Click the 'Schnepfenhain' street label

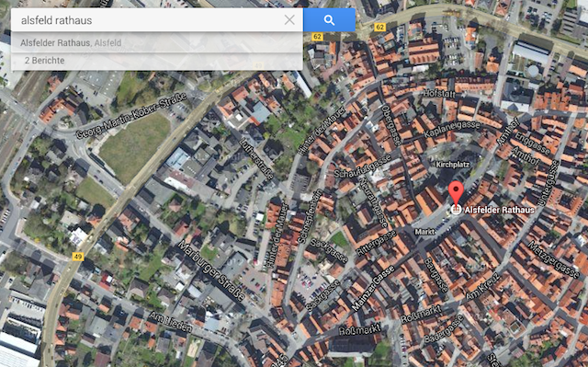click(x=311, y=216)
